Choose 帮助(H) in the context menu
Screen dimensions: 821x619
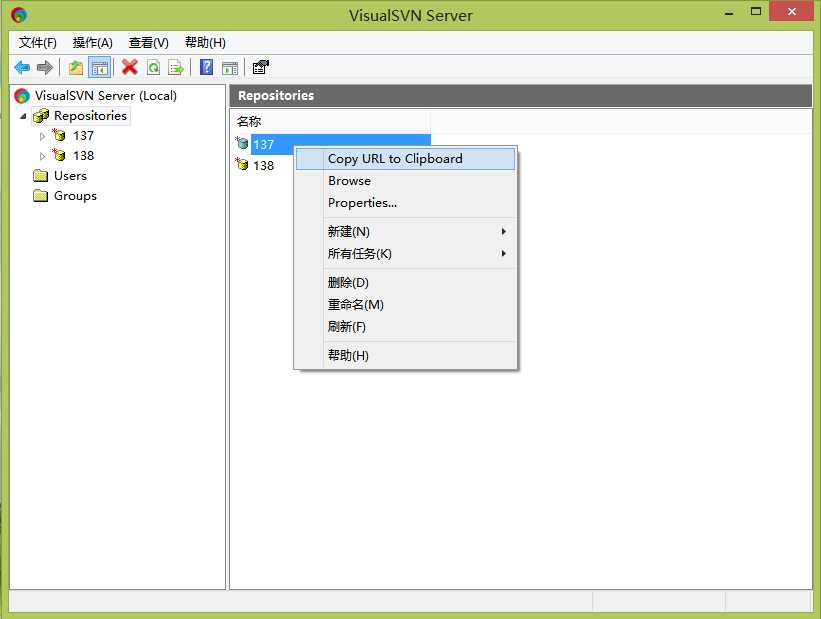[x=405, y=356]
